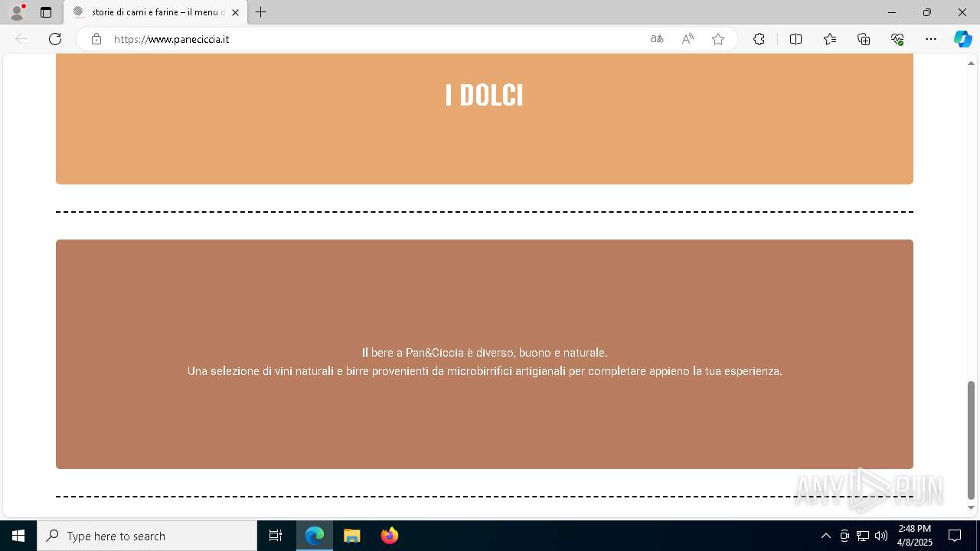Open Settings and more ellipsis menu
Viewport: 980px width, 551px height.
tap(931, 39)
